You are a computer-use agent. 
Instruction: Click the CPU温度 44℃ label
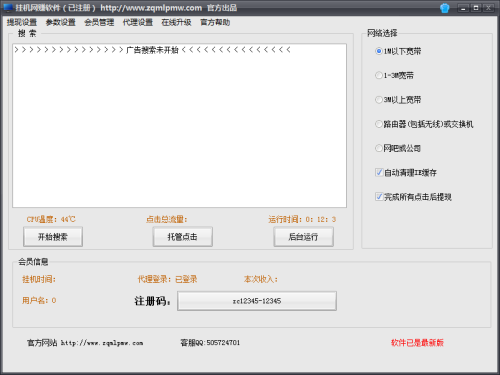click(x=51, y=219)
